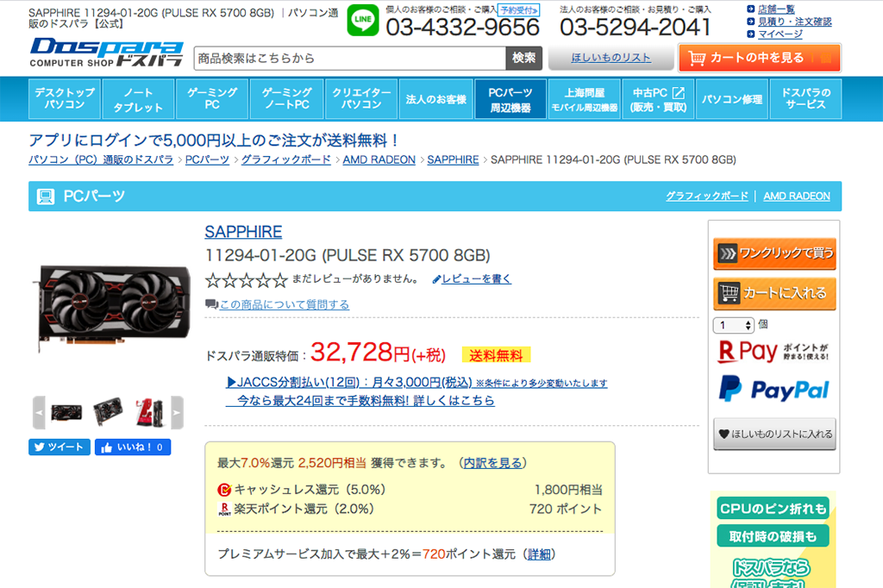883x588 pixels.
Task: Open PCパーツ周辺機器 nav tab
Action: (510, 99)
